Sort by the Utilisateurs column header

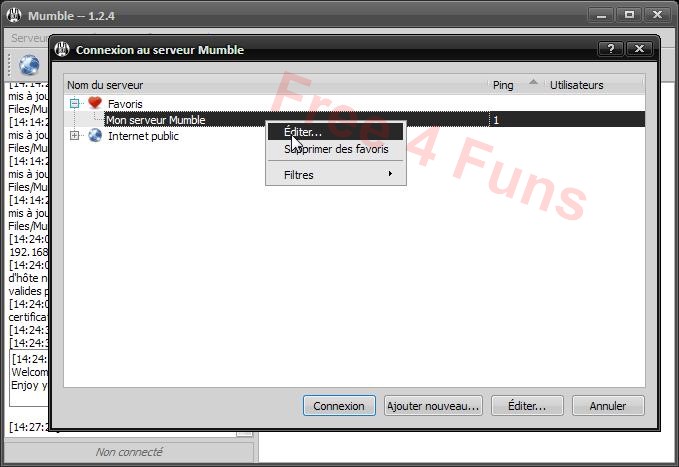(595, 85)
